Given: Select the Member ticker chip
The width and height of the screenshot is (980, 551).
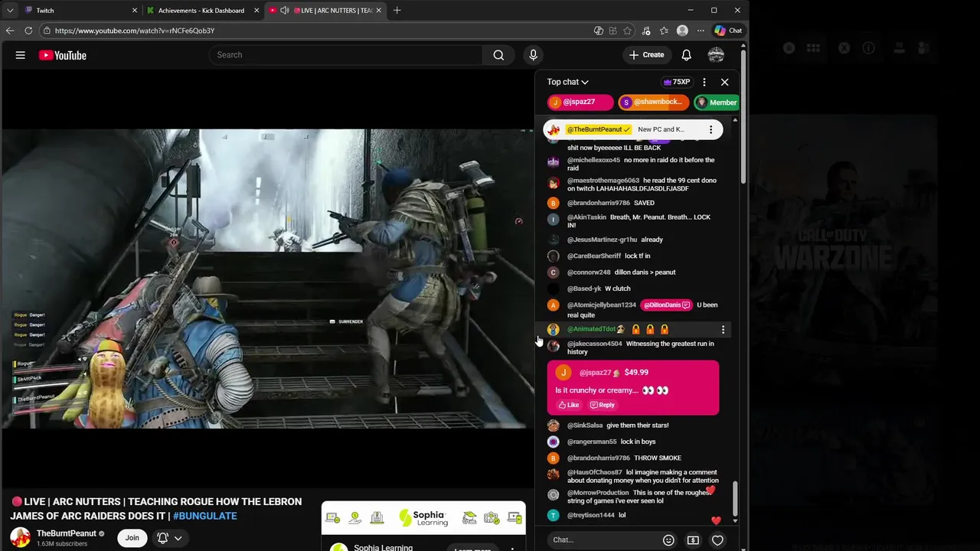Looking at the screenshot, I should pyautogui.click(x=717, y=103).
